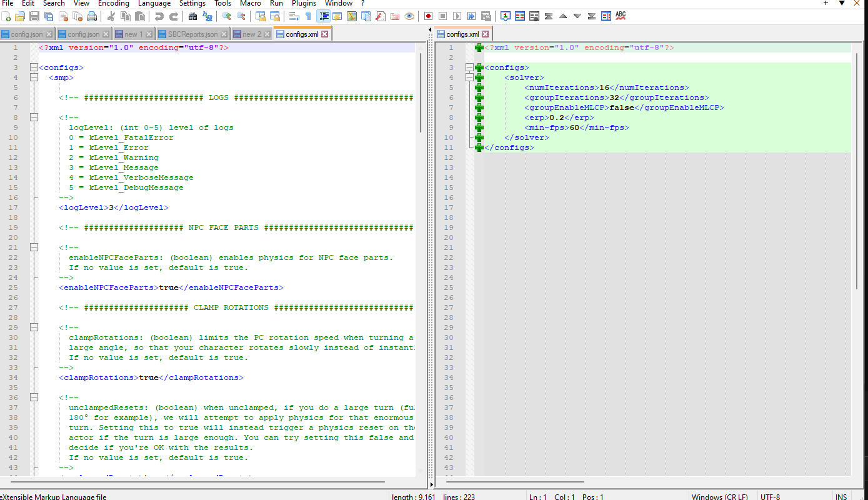Jump to last difference icon
Image resolution: width=868 pixels, height=500 pixels.
(592, 16)
